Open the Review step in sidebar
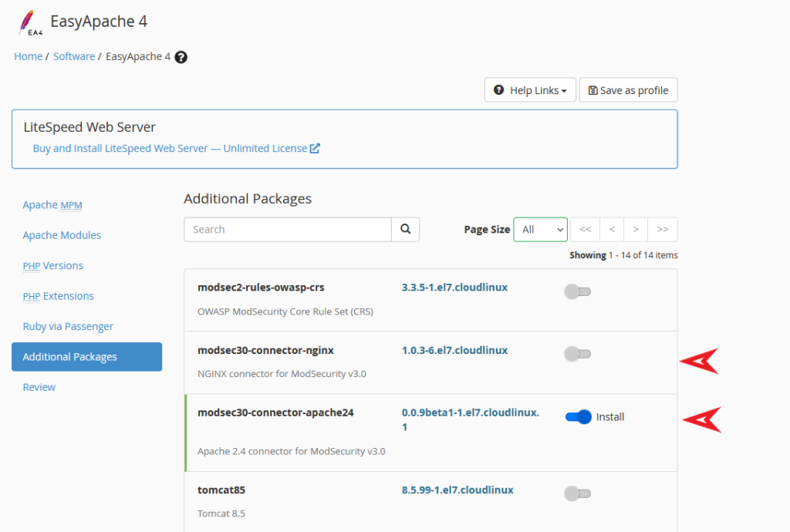The height and width of the screenshot is (532, 790). 39,387
